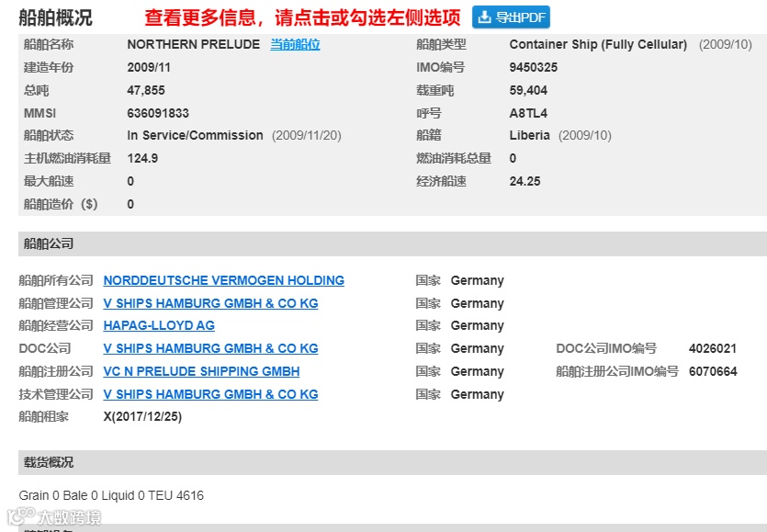The image size is (767, 532).
Task: Open VC N PRELUDE SHIPPING GMBH link
Action: [201, 371]
